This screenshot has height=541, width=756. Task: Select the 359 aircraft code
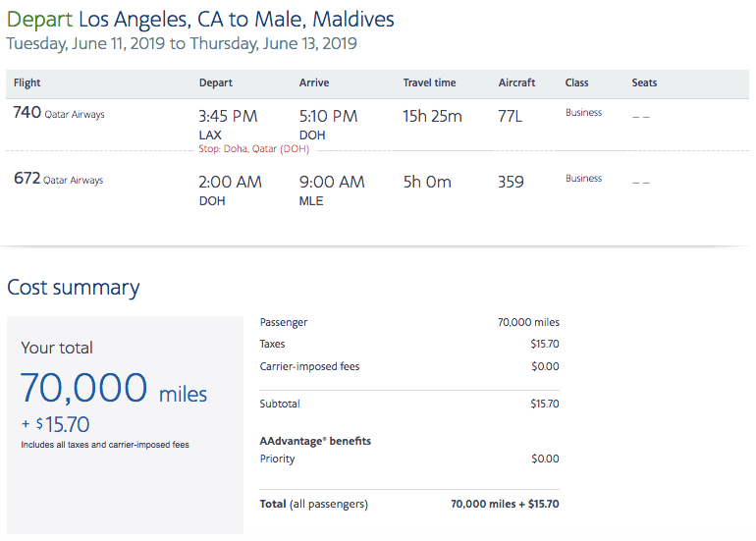pyautogui.click(x=511, y=182)
